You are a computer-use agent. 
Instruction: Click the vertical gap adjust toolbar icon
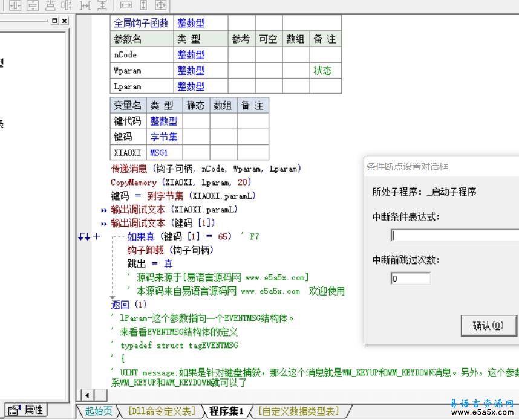pos(102,5)
